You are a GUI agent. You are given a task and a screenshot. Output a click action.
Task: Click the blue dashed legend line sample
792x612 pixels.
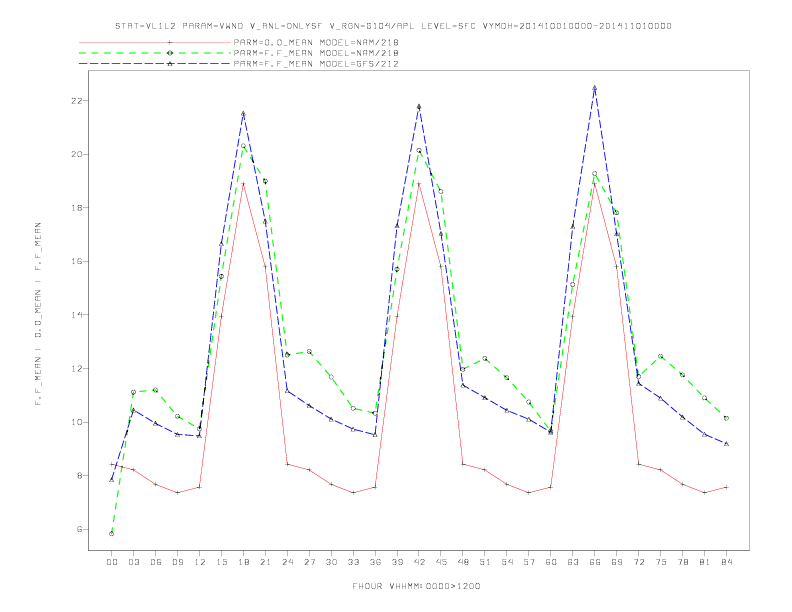(155, 64)
